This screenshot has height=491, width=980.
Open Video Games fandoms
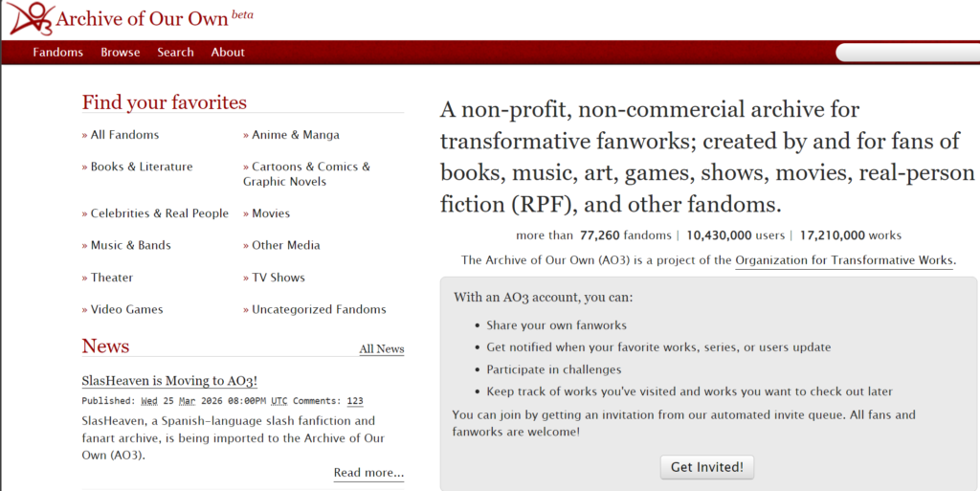tap(126, 309)
